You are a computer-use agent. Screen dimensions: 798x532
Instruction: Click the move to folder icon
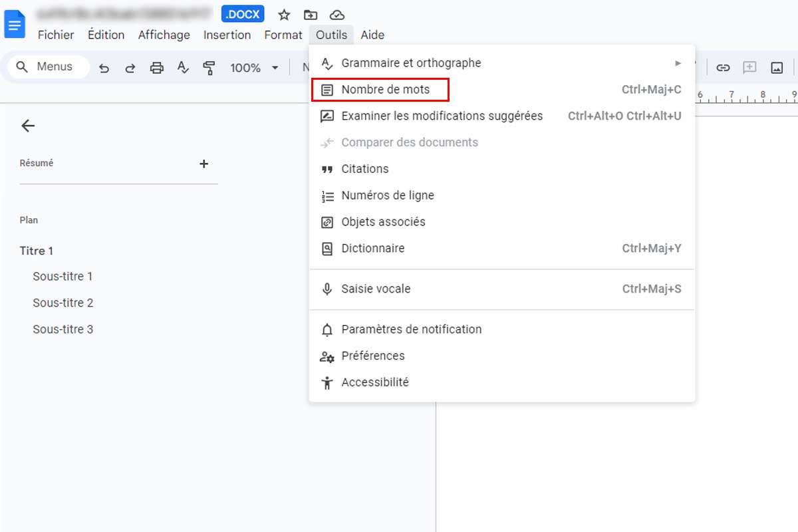tap(311, 15)
